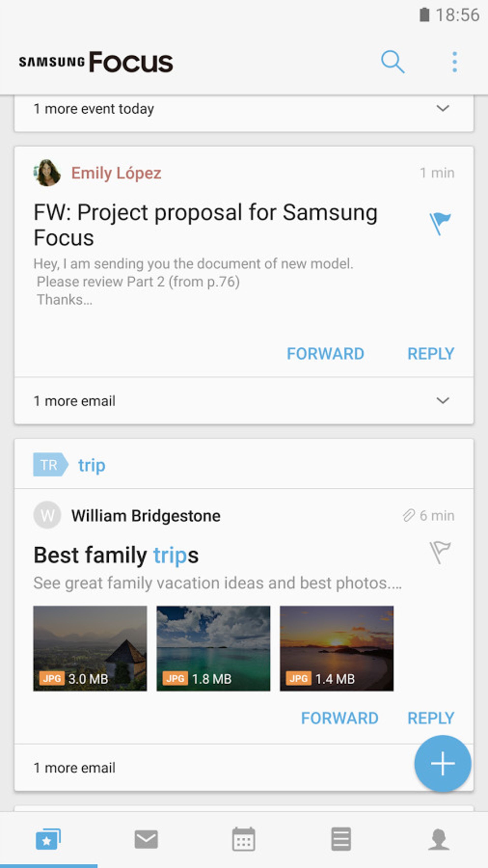This screenshot has height=868, width=488.
Task: Tap the compose plus floating button
Action: click(443, 763)
